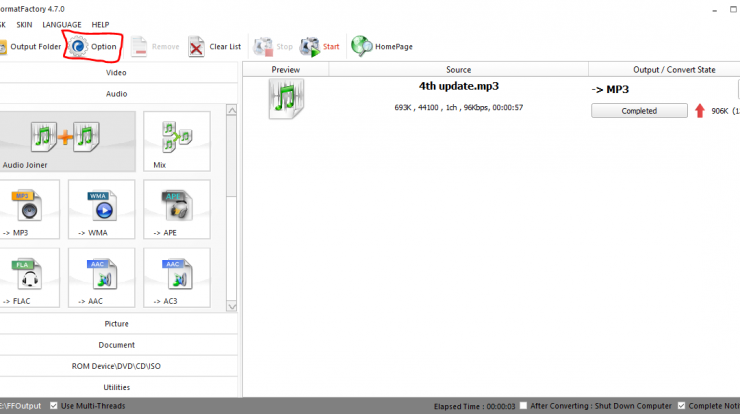740x414 pixels.
Task: Choose the -> APE converter
Action: pos(177,209)
